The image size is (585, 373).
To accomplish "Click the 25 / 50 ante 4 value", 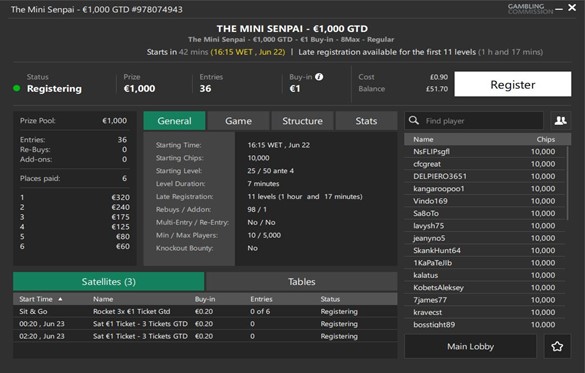I will click(x=270, y=171).
